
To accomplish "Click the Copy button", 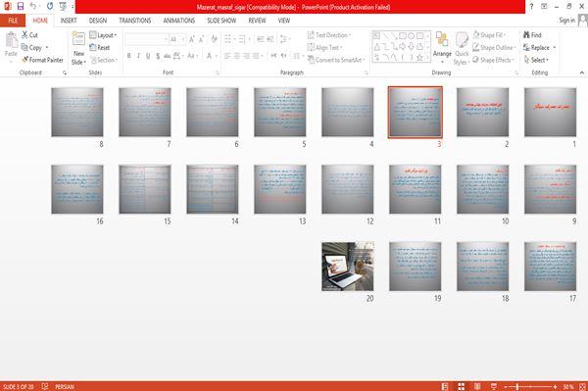I will [32, 48].
